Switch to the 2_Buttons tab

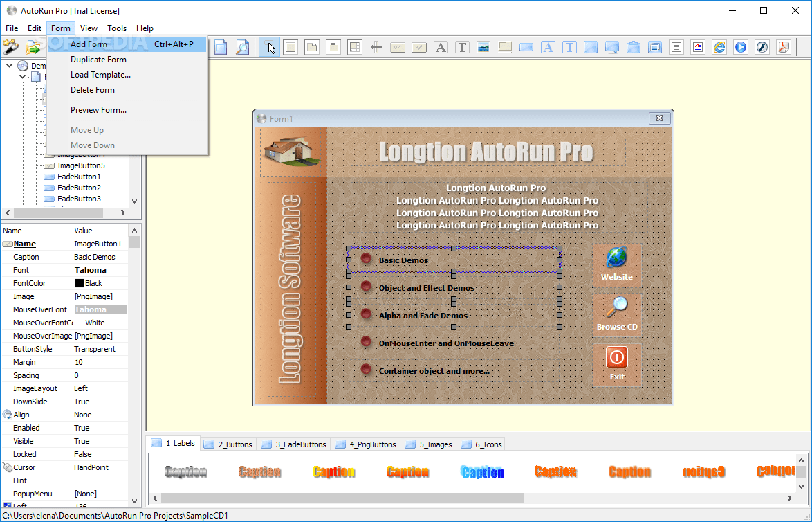[x=228, y=444]
